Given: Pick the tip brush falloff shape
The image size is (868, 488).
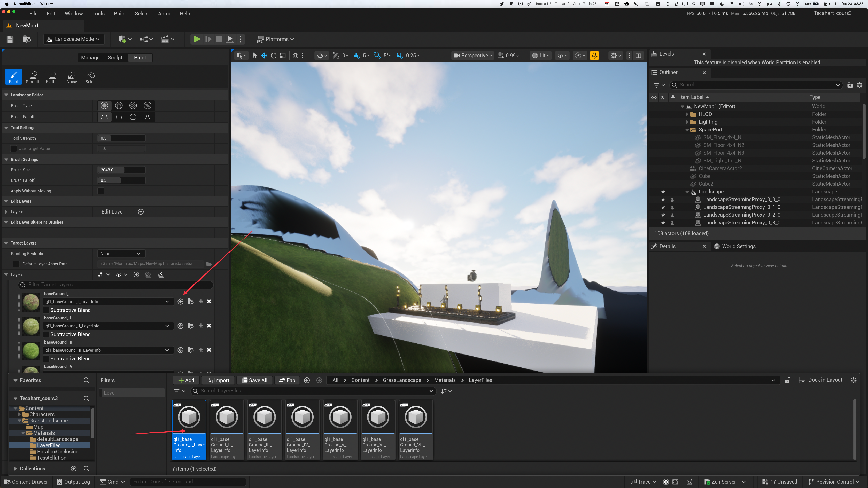Looking at the screenshot, I should point(148,117).
